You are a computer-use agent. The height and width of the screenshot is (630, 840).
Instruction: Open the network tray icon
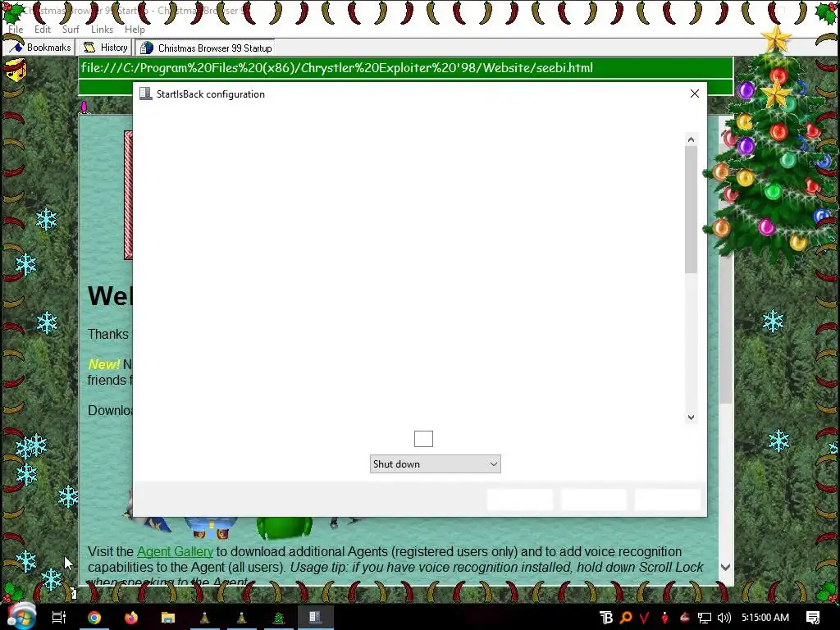pyautogui.click(x=705, y=618)
